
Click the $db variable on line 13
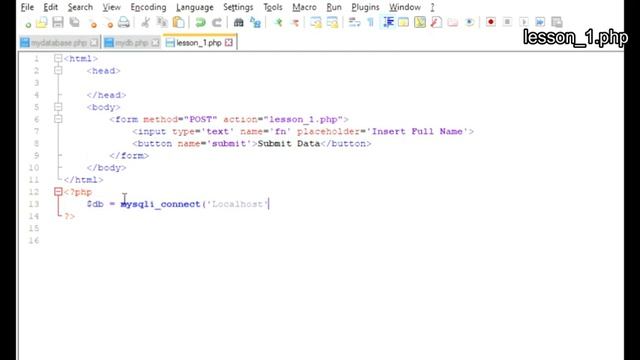(x=95, y=204)
